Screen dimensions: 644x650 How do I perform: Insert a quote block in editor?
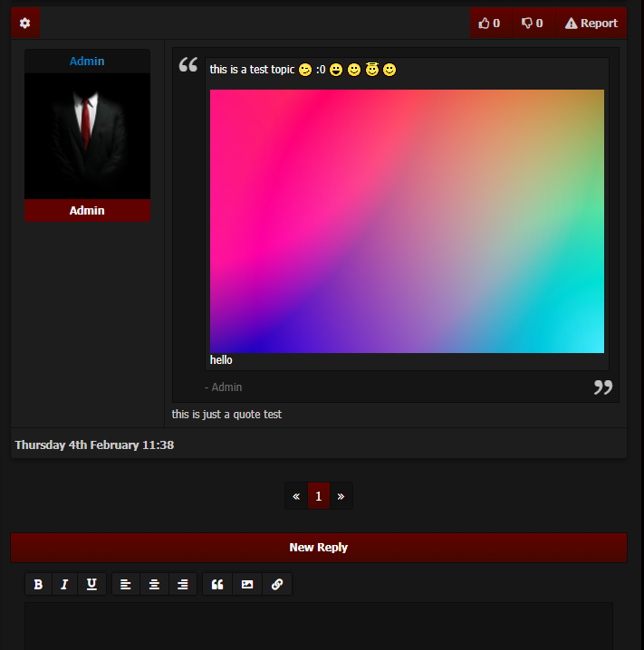[x=217, y=584]
